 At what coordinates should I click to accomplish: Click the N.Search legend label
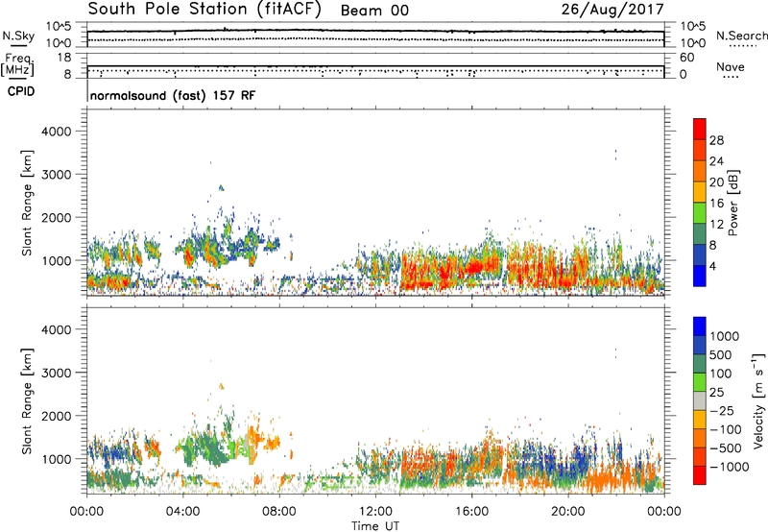[x=742, y=36]
